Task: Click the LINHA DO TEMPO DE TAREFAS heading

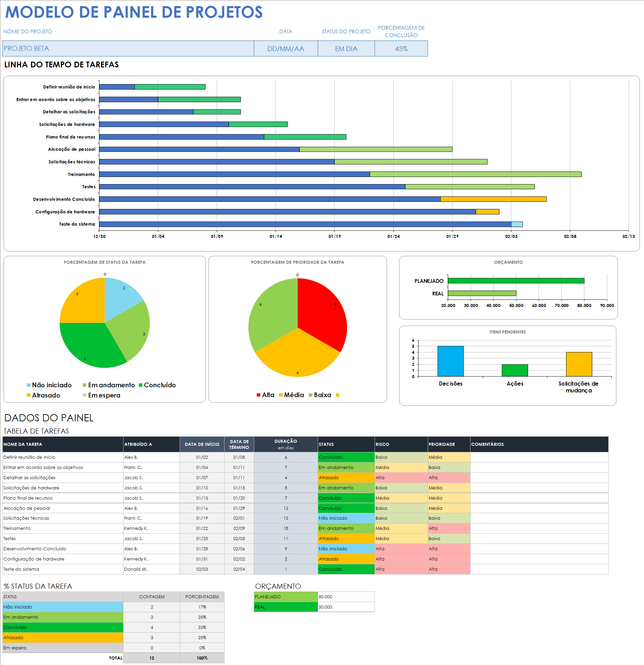Action: coord(62,65)
